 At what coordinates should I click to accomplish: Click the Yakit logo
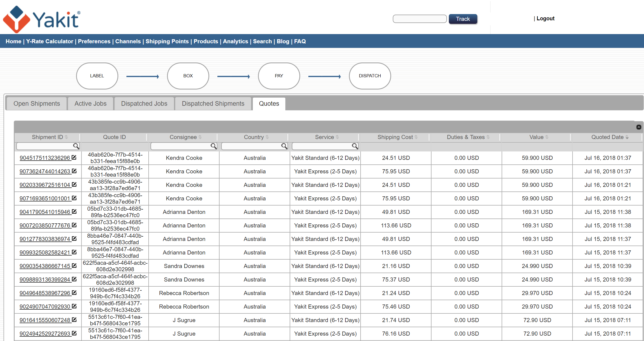pos(42,19)
